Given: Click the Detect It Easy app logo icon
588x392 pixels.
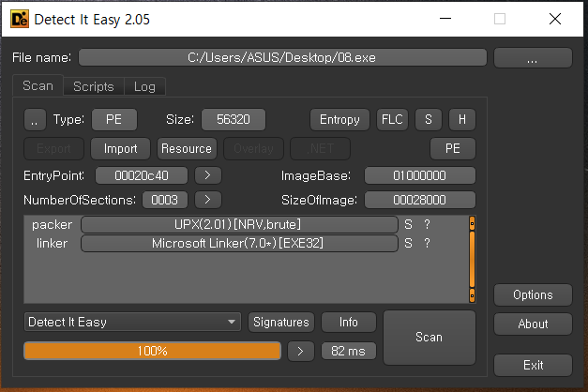Looking at the screenshot, I should click(x=20, y=19).
